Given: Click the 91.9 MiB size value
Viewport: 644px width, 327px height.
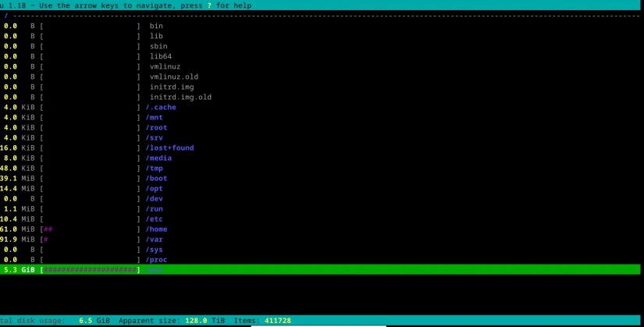Looking at the screenshot, I should click(x=17, y=240).
